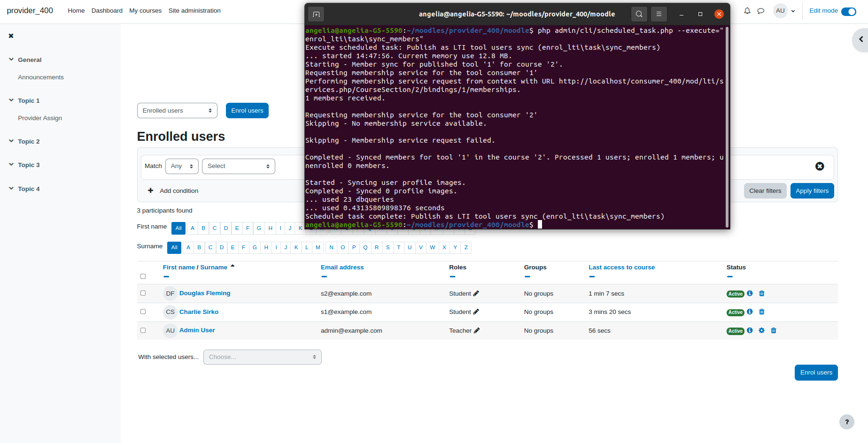This screenshot has width=868, height=443.
Task: View enrolment info for Douglas Fleming
Action: click(750, 293)
